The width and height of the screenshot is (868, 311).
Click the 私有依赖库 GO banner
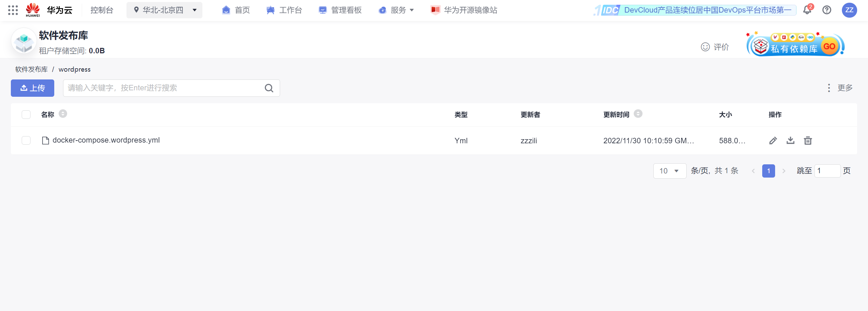(x=795, y=45)
